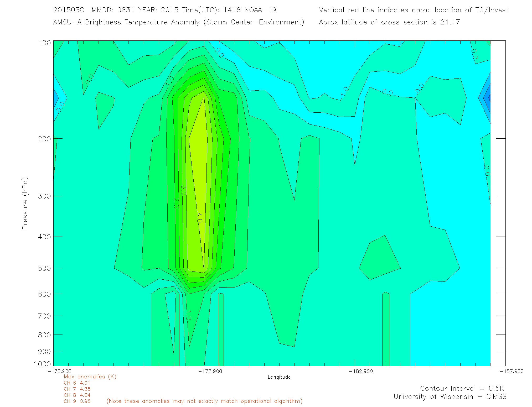Click the Pressure (hPa) axis title
Viewport: 532px width, 407px height.
point(25,203)
